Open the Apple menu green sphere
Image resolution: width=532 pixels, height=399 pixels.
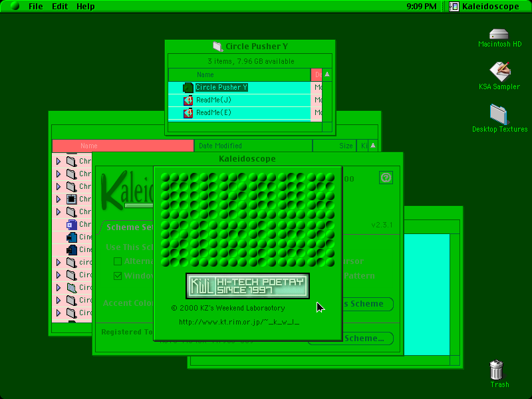pyautogui.click(x=15, y=6)
